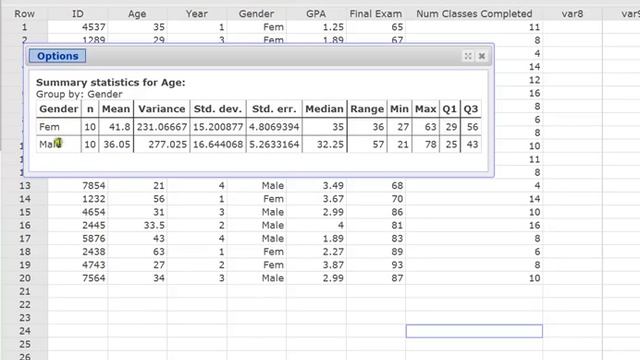
Task: Click the Variance header in the summary table
Action: [162, 109]
